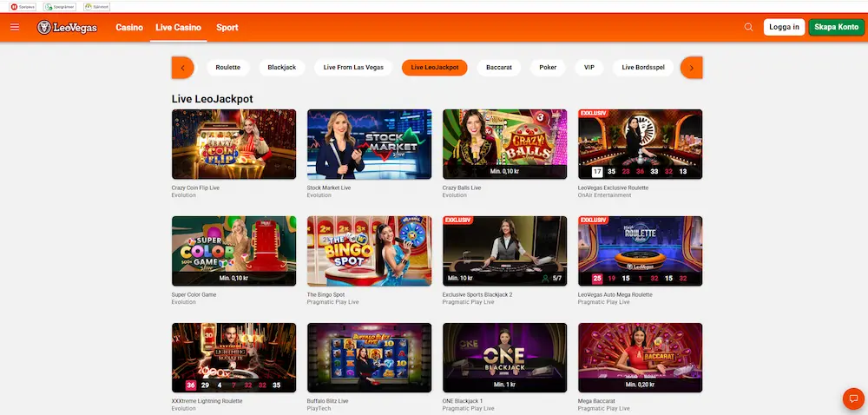Click the 'Crazy Balls Live' title text
The height and width of the screenshot is (415, 868).
pyautogui.click(x=462, y=188)
